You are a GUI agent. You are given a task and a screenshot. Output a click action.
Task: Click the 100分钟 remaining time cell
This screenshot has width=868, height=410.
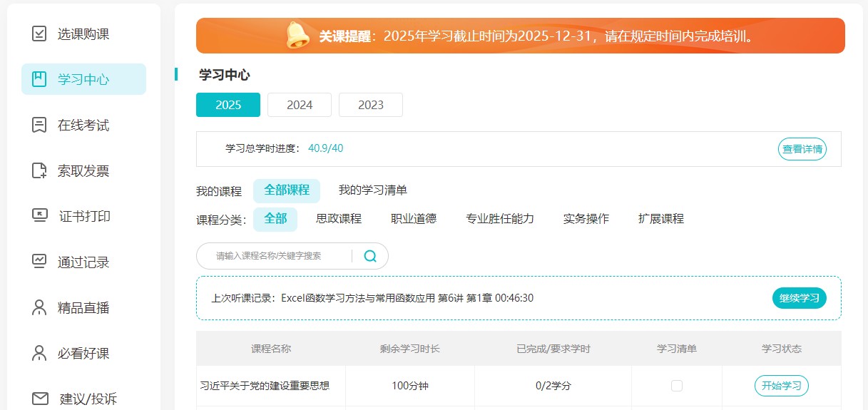410,386
